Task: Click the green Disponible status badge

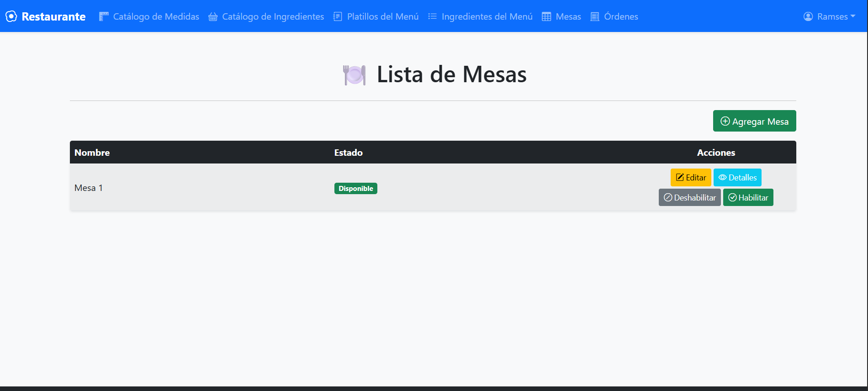Action: pyautogui.click(x=355, y=189)
